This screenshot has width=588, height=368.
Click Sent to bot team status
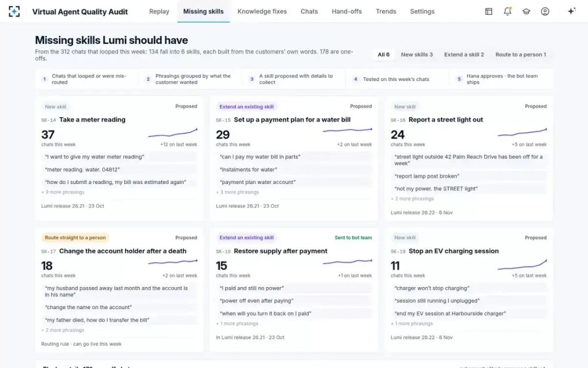click(x=353, y=238)
